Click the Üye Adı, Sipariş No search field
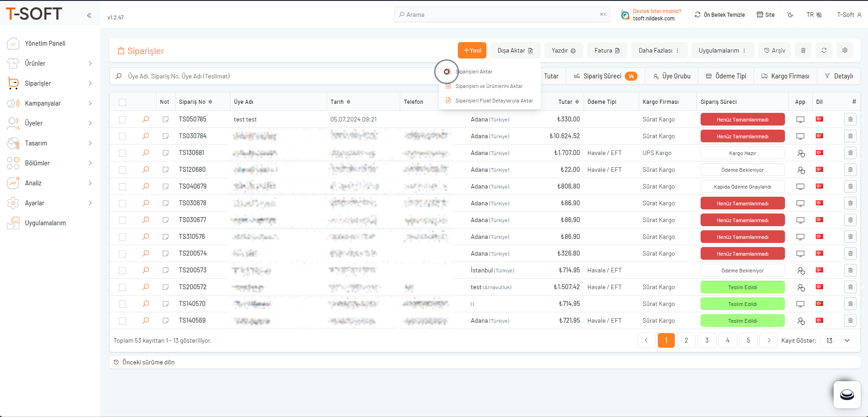The image size is (868, 417). click(x=272, y=76)
